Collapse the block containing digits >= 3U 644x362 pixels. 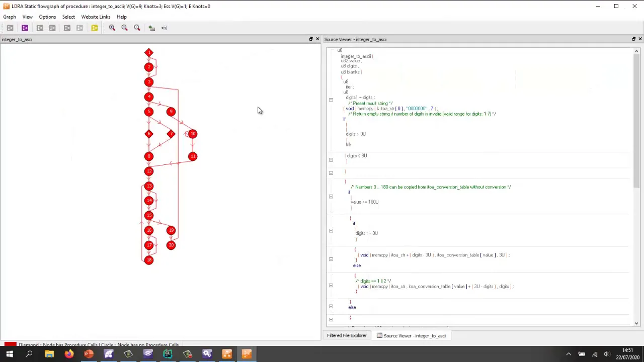331,230
